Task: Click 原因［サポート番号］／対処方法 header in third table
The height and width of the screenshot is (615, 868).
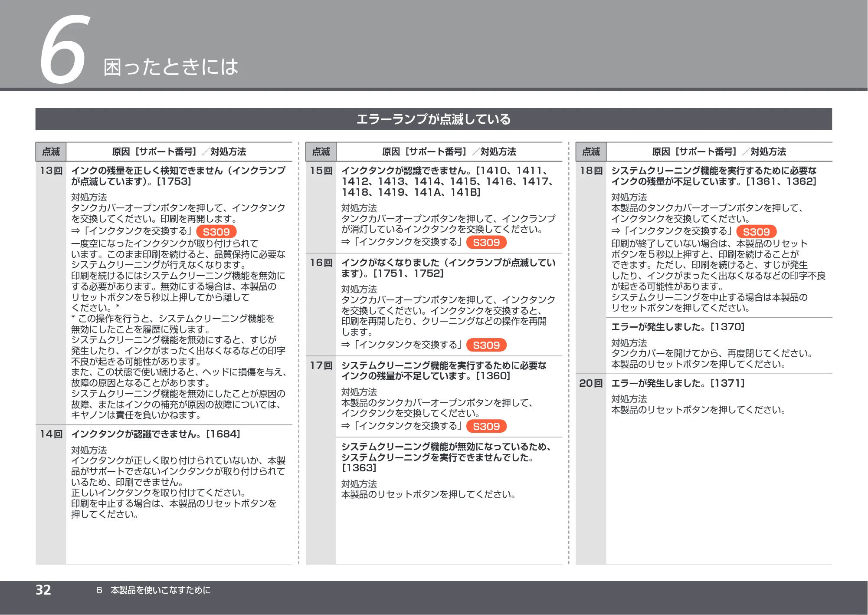Action: 719,151
